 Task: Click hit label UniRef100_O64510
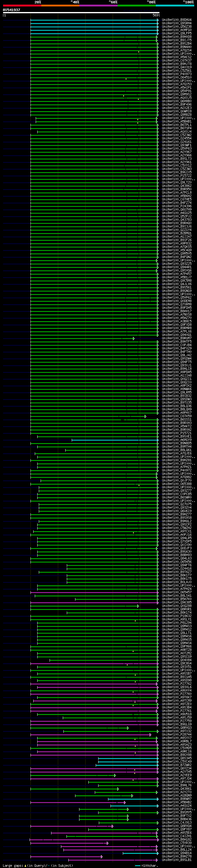[x=176, y=78]
